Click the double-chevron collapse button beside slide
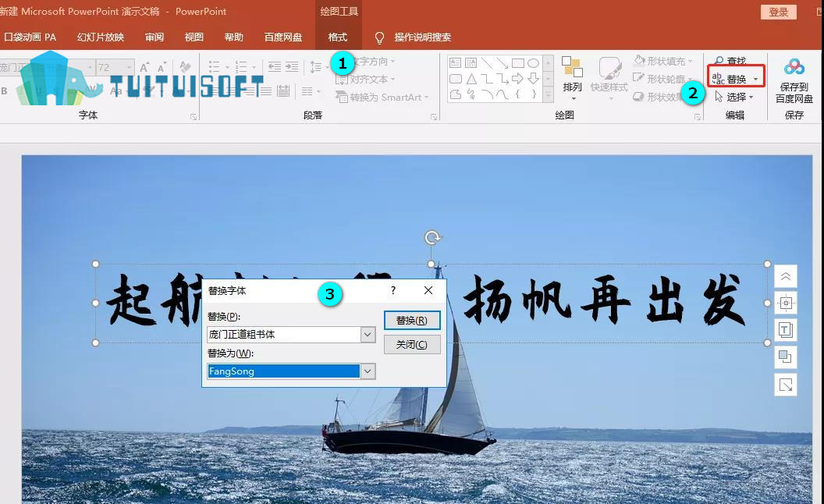 point(786,276)
